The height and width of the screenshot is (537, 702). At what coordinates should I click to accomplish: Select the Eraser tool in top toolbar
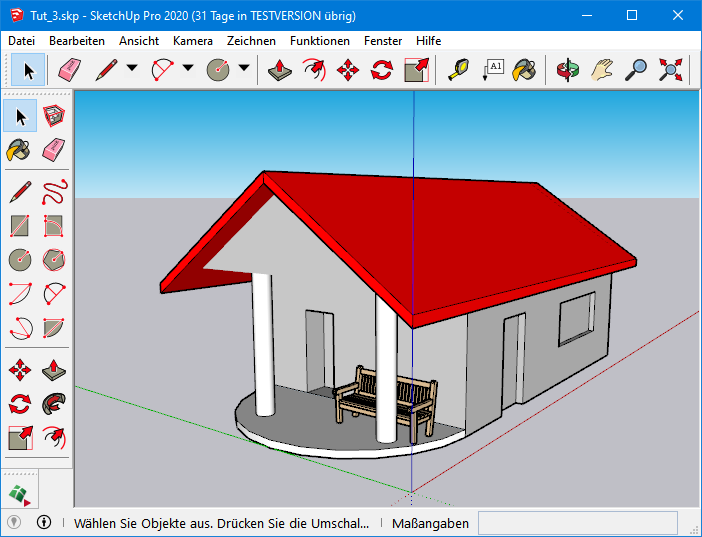(x=68, y=70)
